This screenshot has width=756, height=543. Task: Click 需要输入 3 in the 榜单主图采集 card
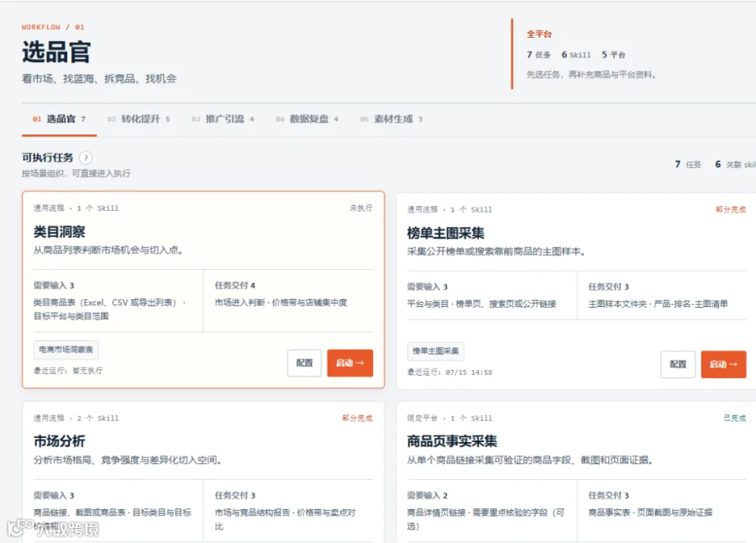coord(428,287)
